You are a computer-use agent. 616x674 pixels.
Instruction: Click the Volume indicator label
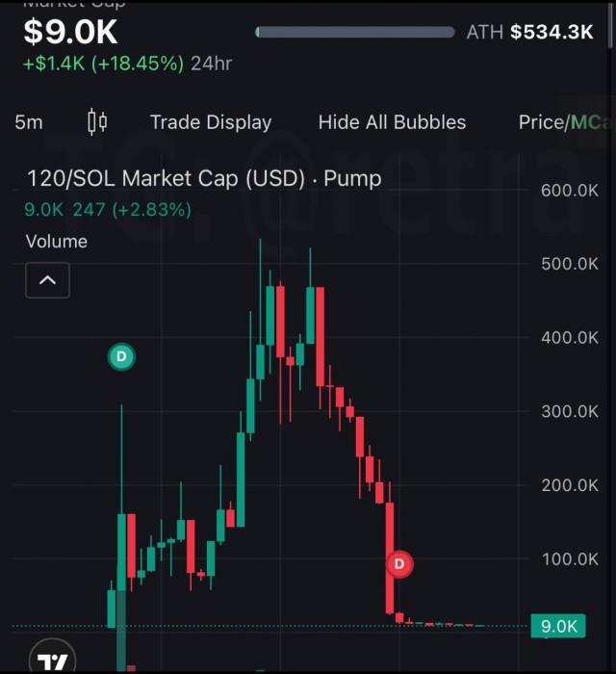pyautogui.click(x=56, y=241)
